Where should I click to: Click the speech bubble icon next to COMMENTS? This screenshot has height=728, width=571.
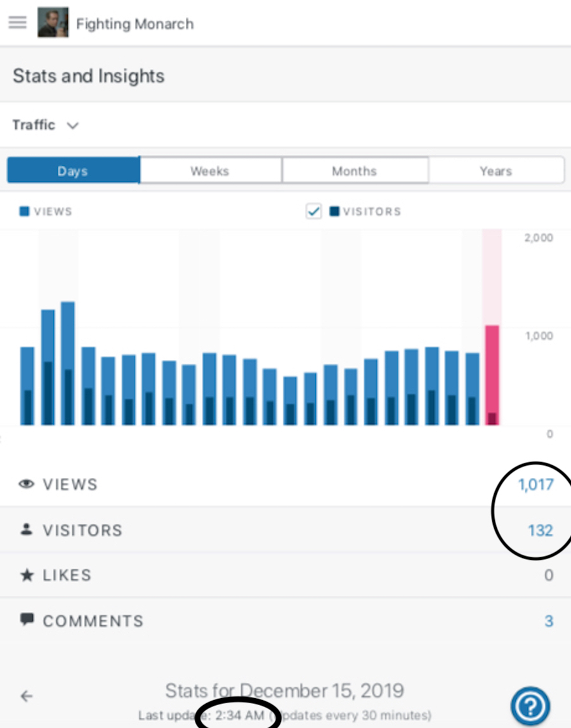(x=25, y=620)
